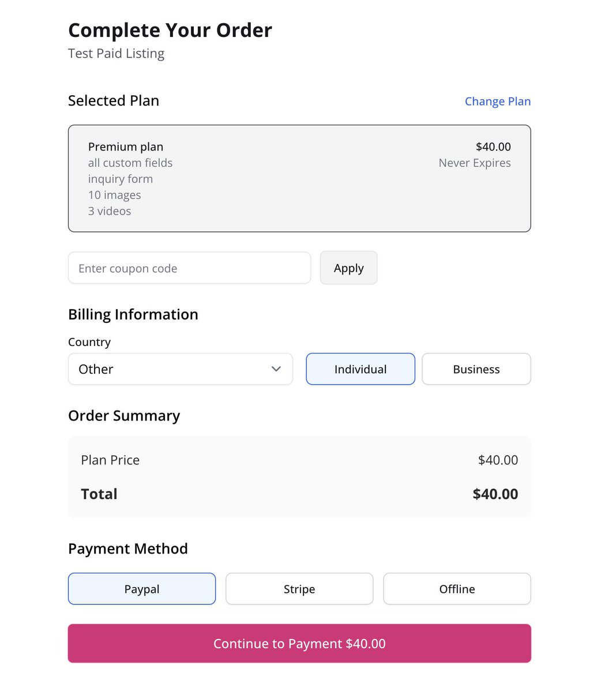Click the Complete Your Order heading

click(170, 31)
